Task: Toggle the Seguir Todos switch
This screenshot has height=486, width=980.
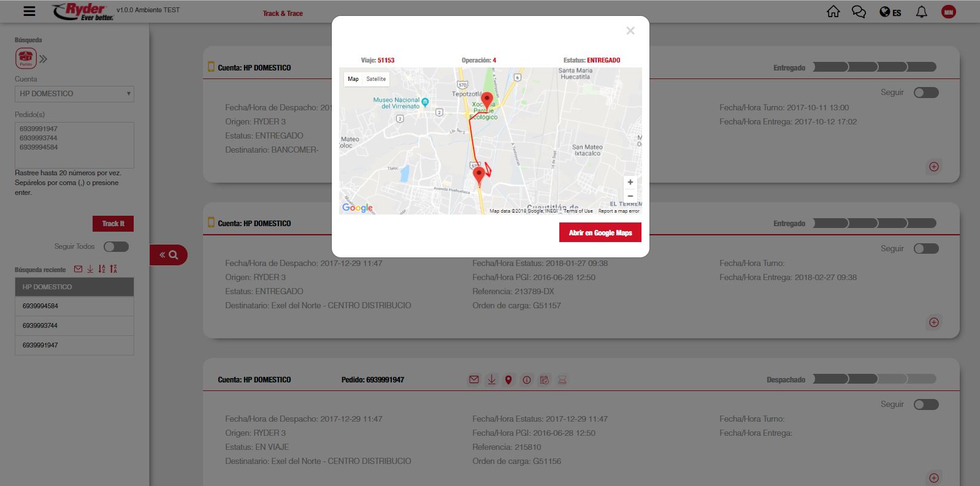Action: 116,246
